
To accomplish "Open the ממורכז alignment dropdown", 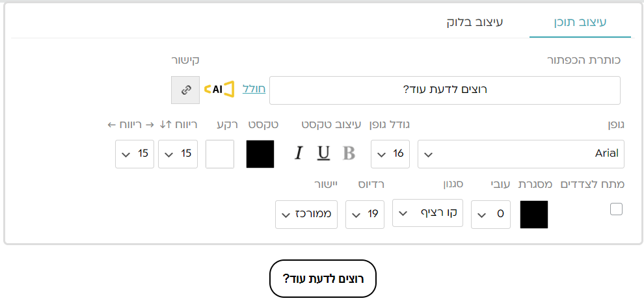I will 306,215.
